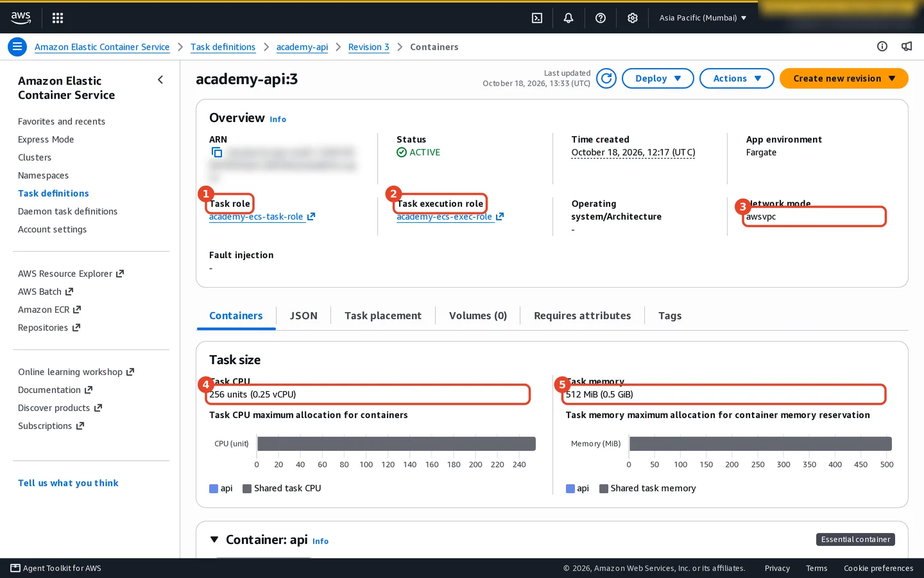Screen dimensions: 924x578
Task: Open the AWS services grid menu
Action: (58, 18)
